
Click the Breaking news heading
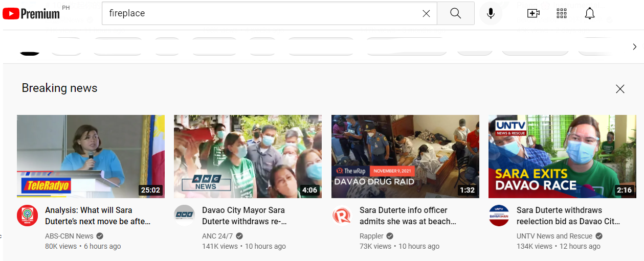[59, 88]
